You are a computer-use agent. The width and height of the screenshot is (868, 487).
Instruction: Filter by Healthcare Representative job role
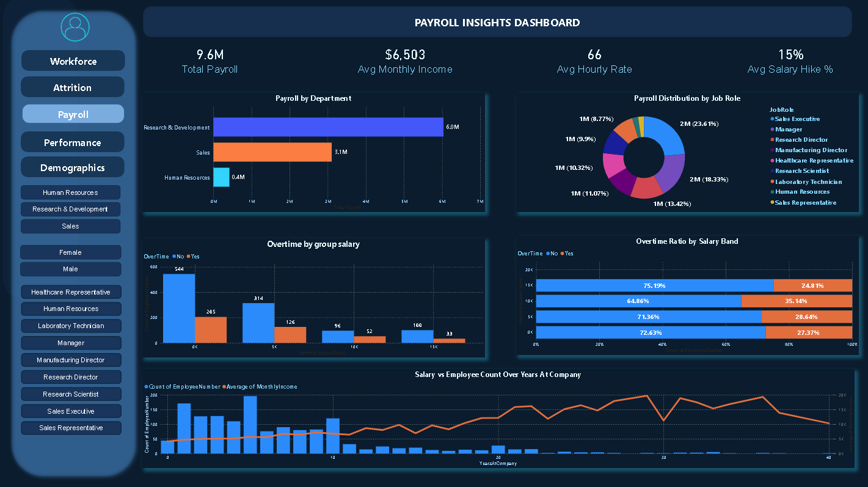point(71,292)
